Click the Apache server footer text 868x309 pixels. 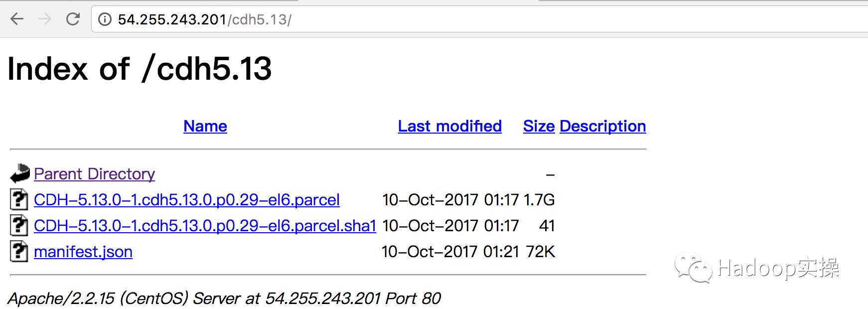pyautogui.click(x=224, y=298)
